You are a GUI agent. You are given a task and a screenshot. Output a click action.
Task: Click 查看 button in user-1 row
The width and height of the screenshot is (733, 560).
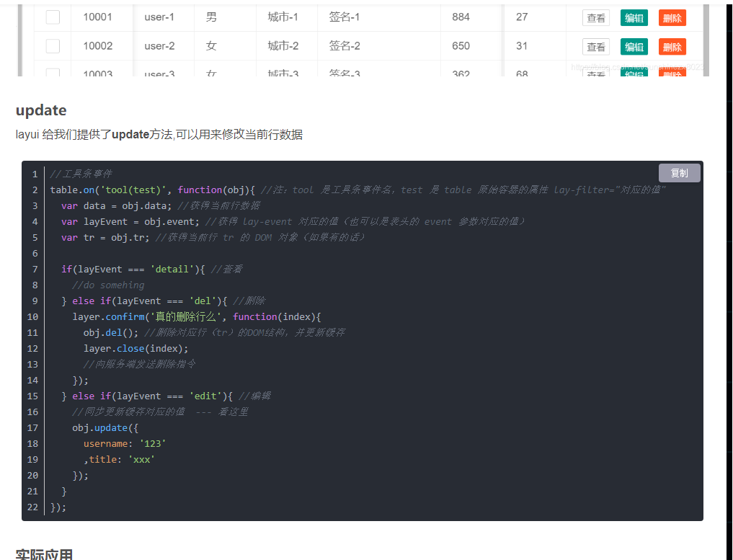tap(595, 18)
